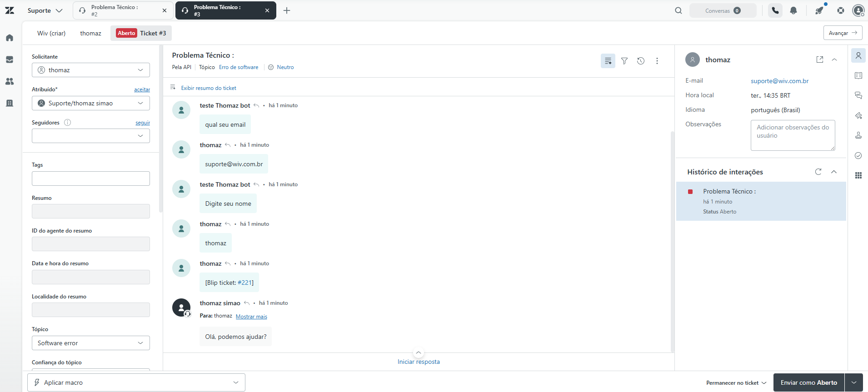The width and height of the screenshot is (868, 392).
Task: Open intelligence sparkle icon in right rail
Action: (x=858, y=115)
